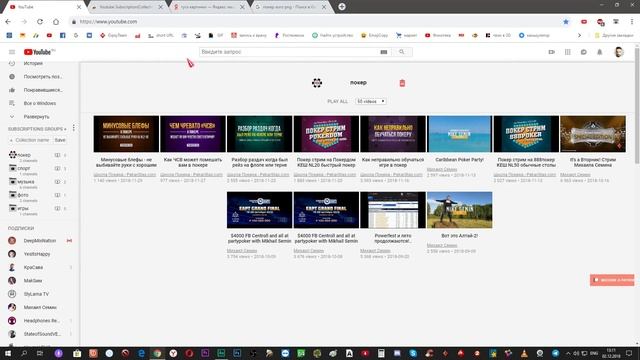
Task: Click the search magnifier button
Action: click(x=402, y=52)
